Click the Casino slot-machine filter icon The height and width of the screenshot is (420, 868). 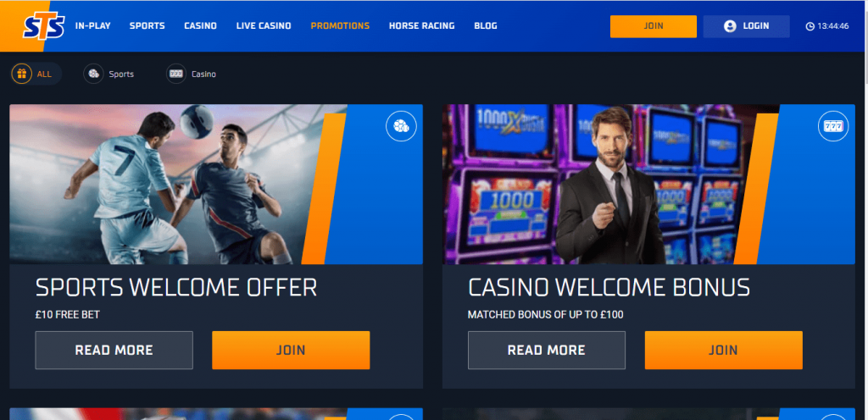[x=176, y=74]
